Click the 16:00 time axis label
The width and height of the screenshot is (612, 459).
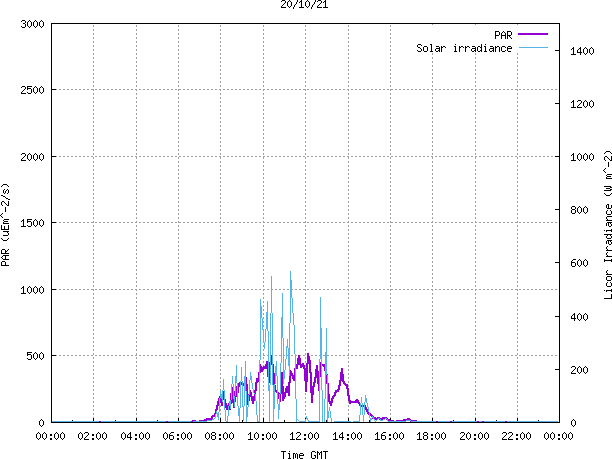click(x=389, y=436)
